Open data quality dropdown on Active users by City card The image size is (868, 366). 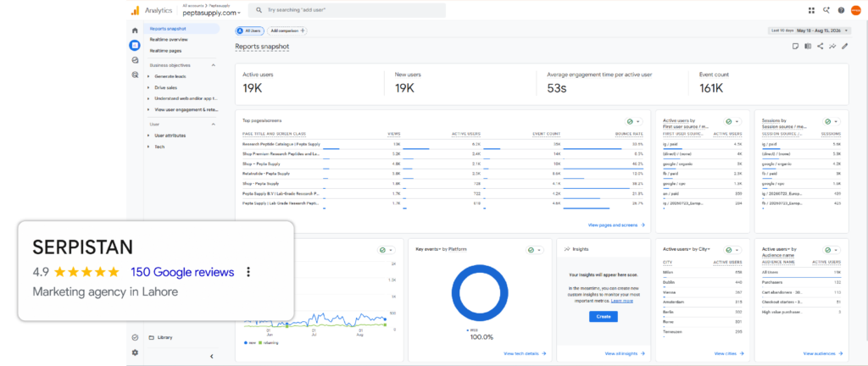[x=733, y=250]
